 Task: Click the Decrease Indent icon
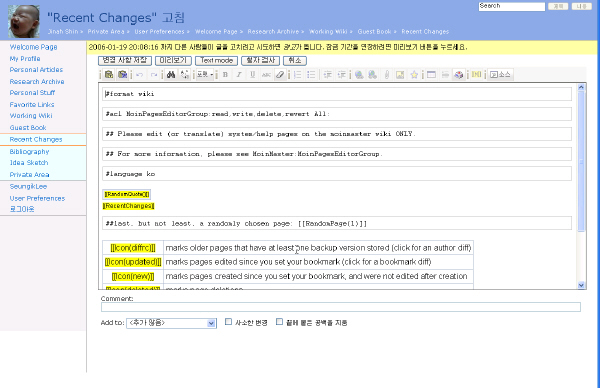click(328, 75)
